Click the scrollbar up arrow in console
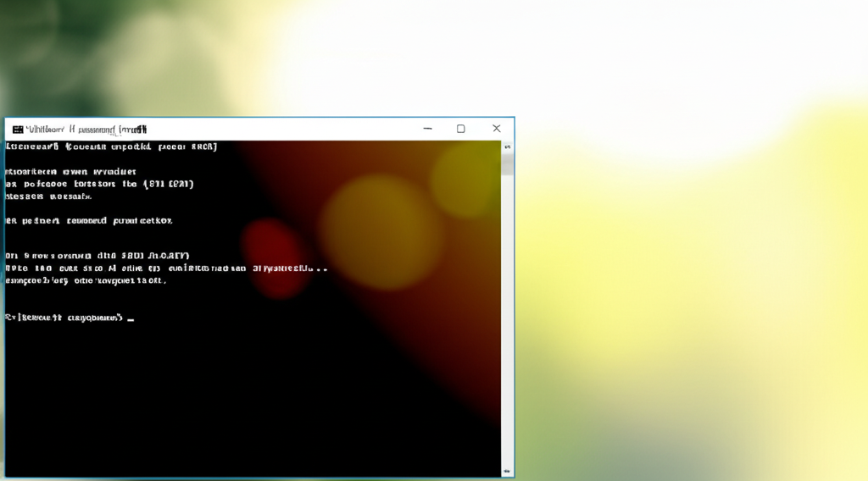This screenshot has width=868, height=481. pos(508,147)
